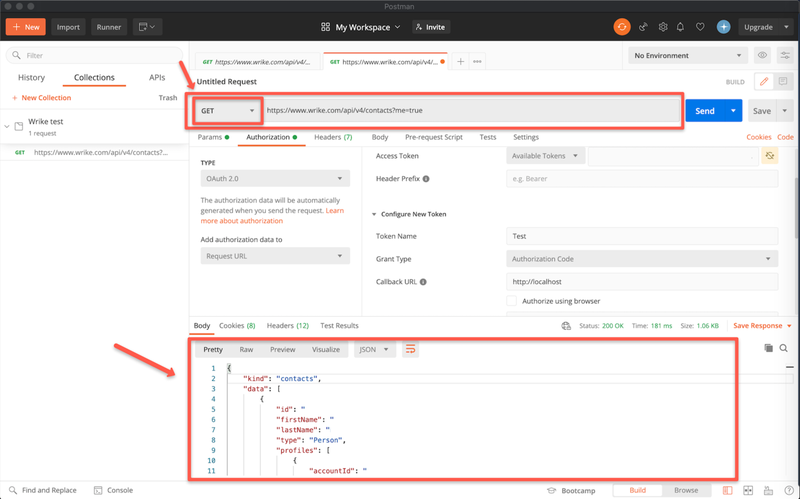Open the new window layout icon button
The width and height of the screenshot is (800, 499).
click(x=147, y=27)
